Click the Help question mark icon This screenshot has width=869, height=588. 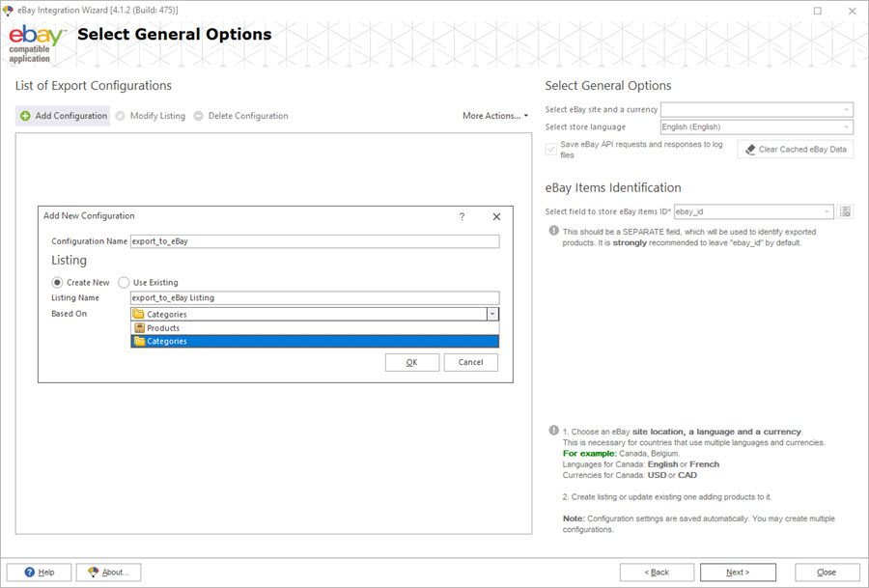[30, 572]
